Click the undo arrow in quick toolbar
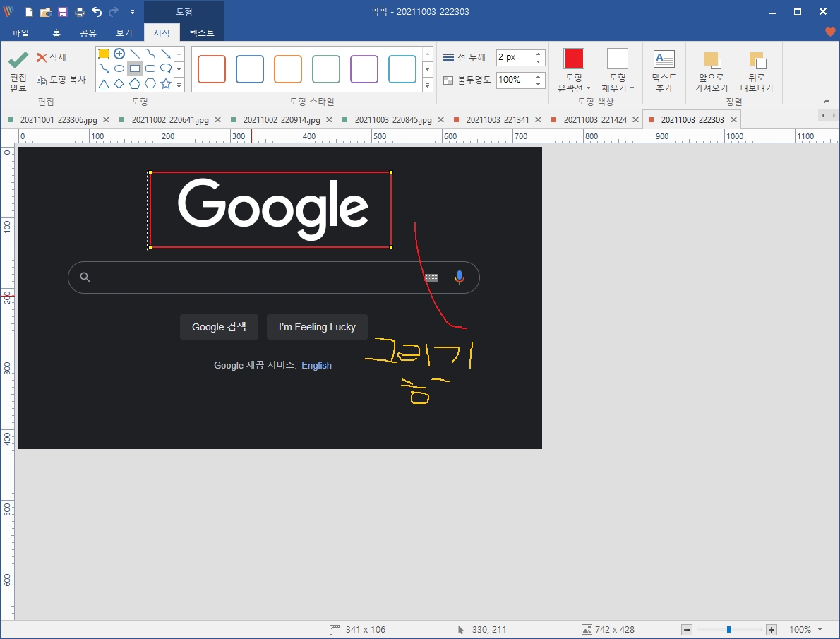Screen dimensions: 840x639 (x=97, y=12)
